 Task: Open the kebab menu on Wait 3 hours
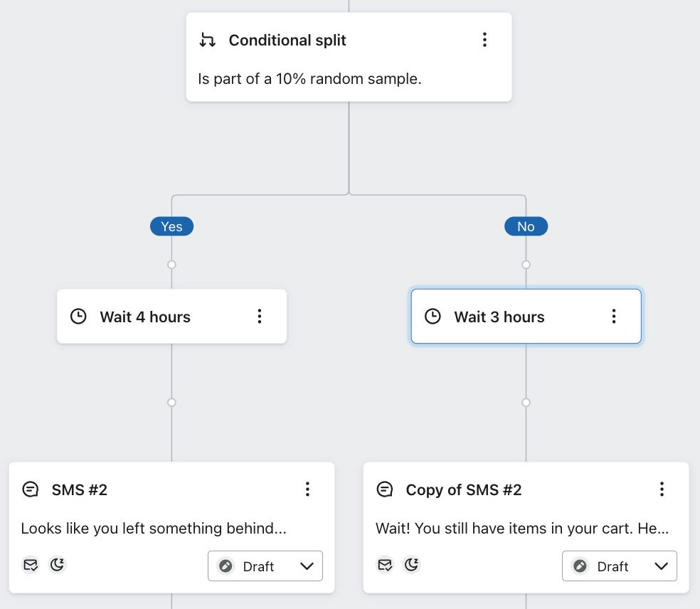(x=614, y=316)
